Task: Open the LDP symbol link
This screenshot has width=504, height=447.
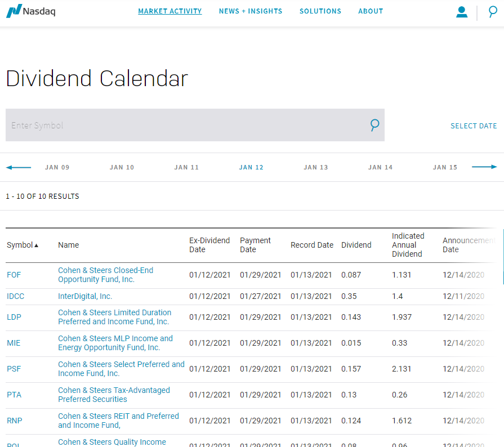Action: click(x=14, y=317)
